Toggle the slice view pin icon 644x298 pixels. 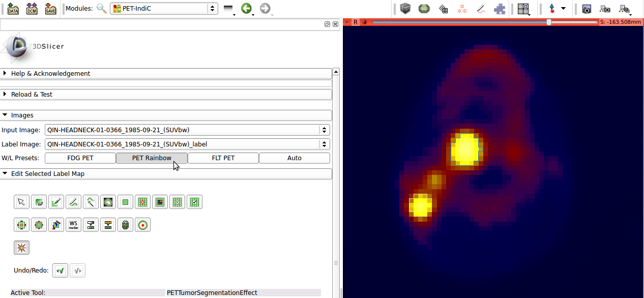click(347, 22)
